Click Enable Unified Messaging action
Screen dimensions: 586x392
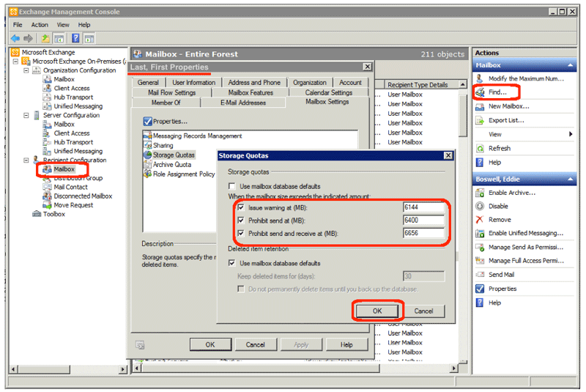[x=525, y=233]
